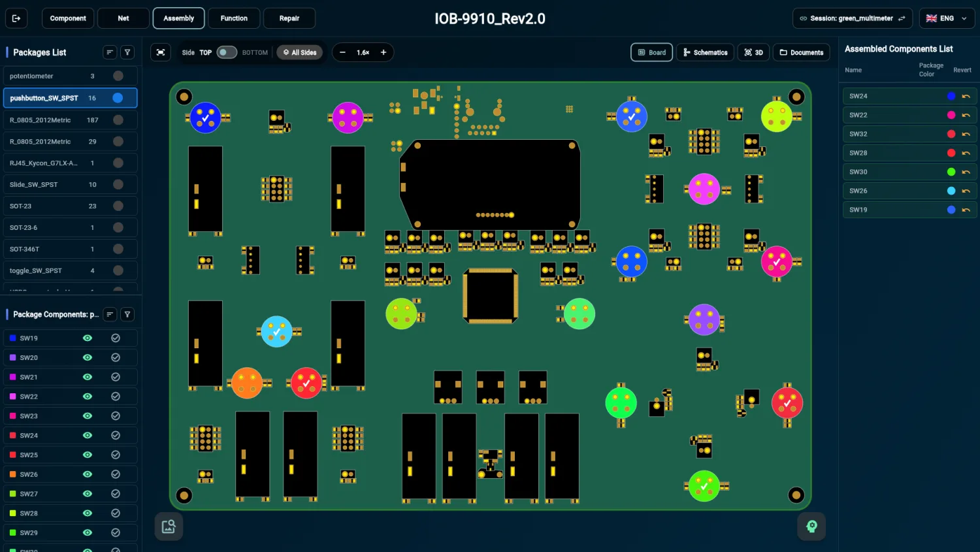Click the screenshot capture icon below the board
Image resolution: width=980 pixels, height=552 pixels.
[x=169, y=527]
